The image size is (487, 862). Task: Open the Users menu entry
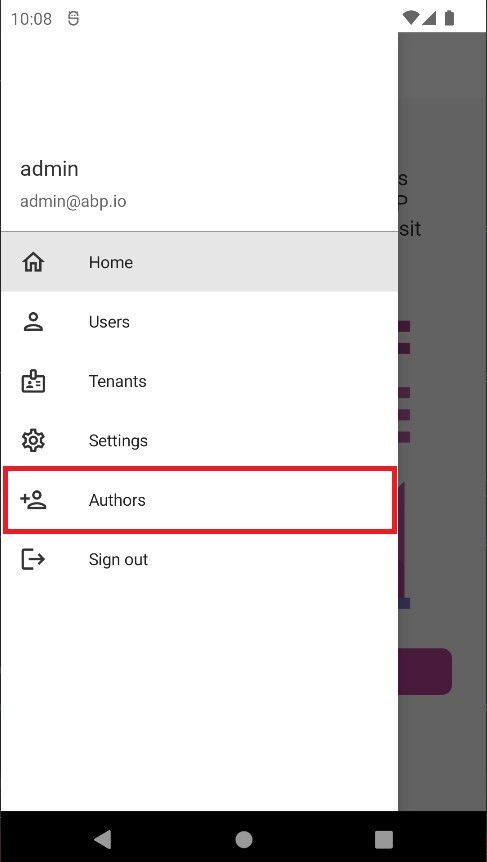(199, 322)
